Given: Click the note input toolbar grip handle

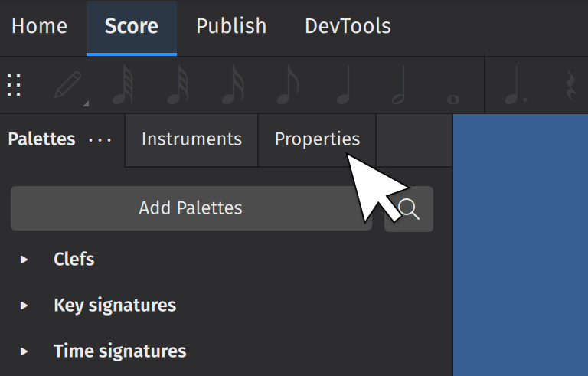Looking at the screenshot, I should [14, 85].
